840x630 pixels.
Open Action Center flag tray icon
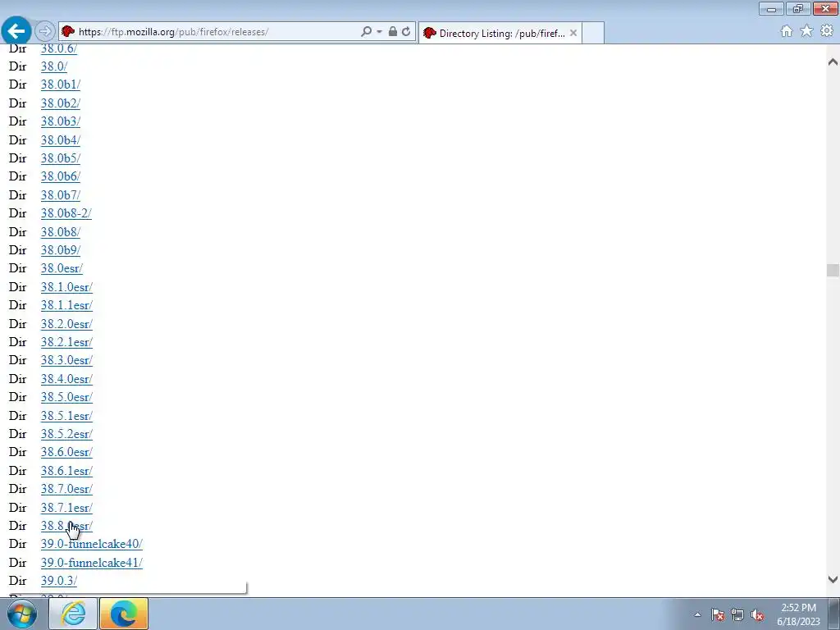(718, 615)
